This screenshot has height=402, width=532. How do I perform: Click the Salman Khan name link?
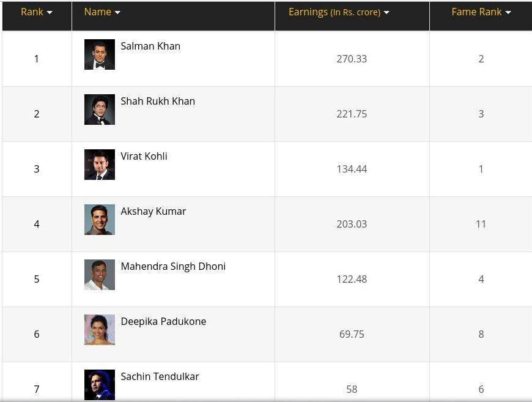pos(150,46)
